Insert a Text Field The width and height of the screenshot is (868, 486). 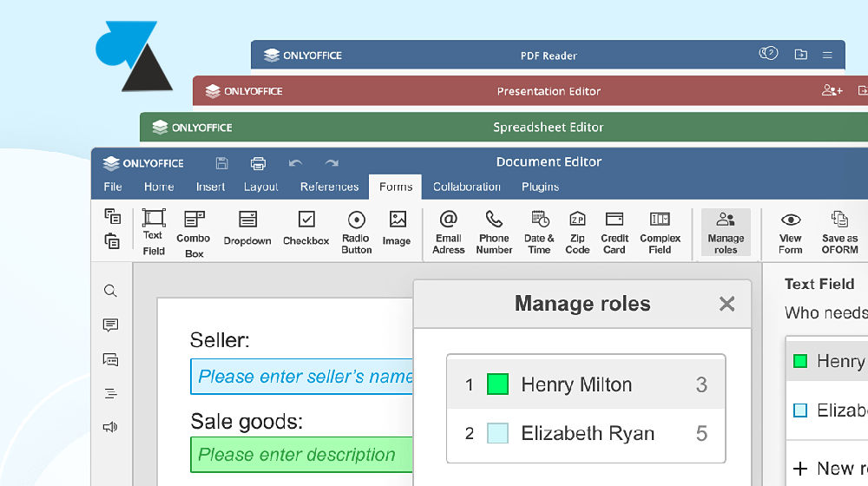pyautogui.click(x=154, y=232)
